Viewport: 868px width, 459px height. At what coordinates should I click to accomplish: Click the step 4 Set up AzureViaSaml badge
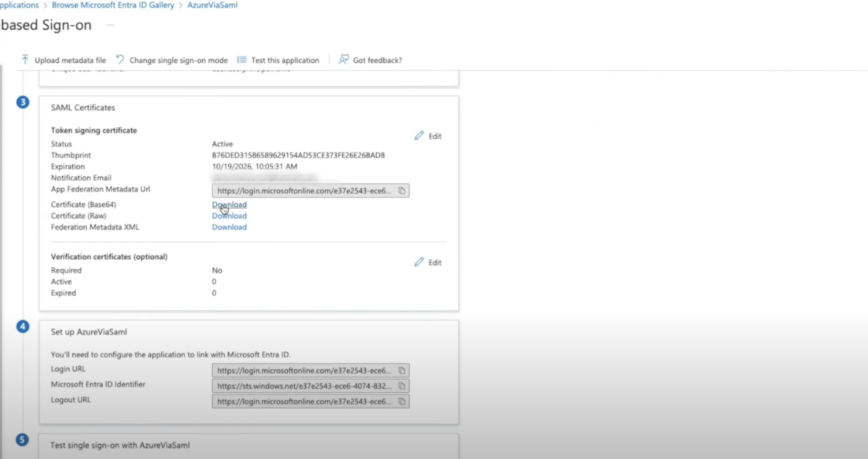click(x=23, y=327)
